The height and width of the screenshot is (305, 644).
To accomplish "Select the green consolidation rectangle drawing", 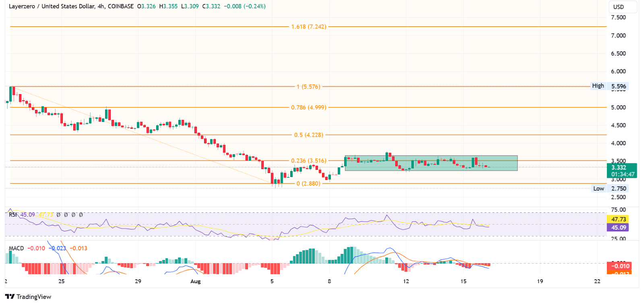I will [431, 163].
